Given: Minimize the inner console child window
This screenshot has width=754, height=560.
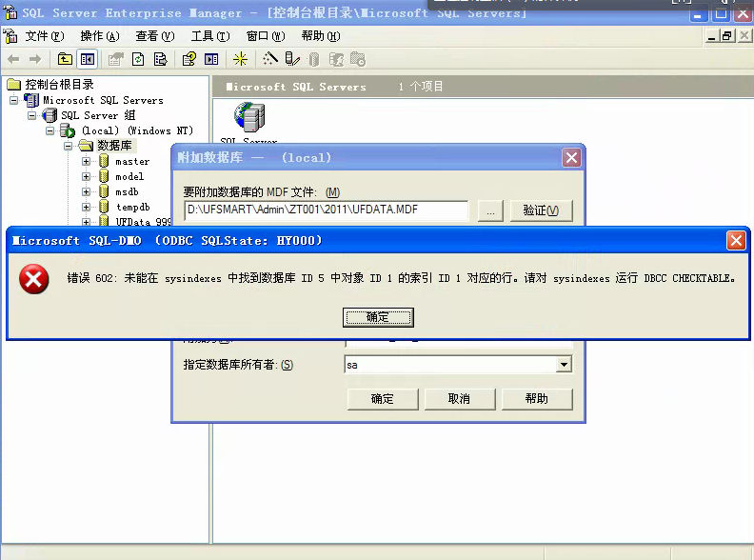Looking at the screenshot, I should coord(713,36).
